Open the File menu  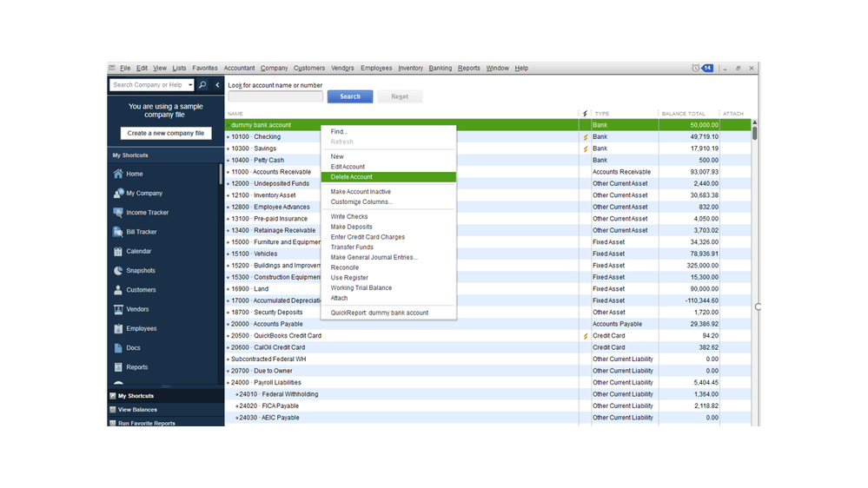[x=125, y=68]
